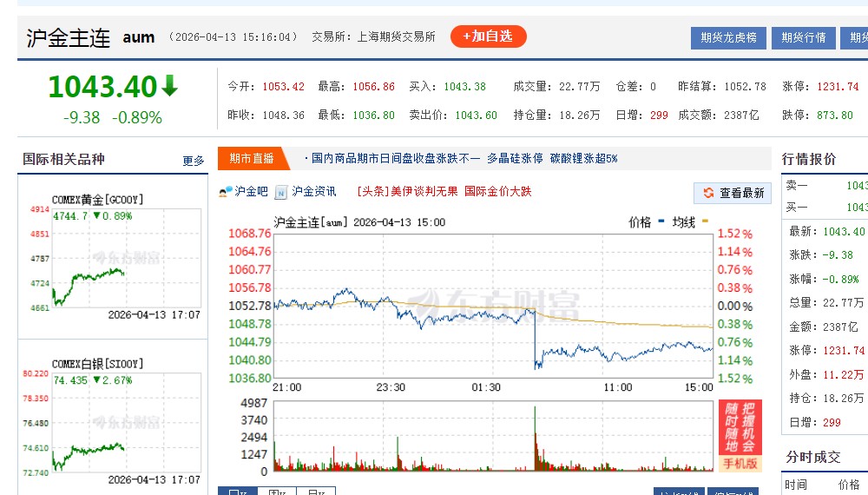Click the 成交量 value 22.77万
The width and height of the screenshot is (868, 495).
point(580,86)
